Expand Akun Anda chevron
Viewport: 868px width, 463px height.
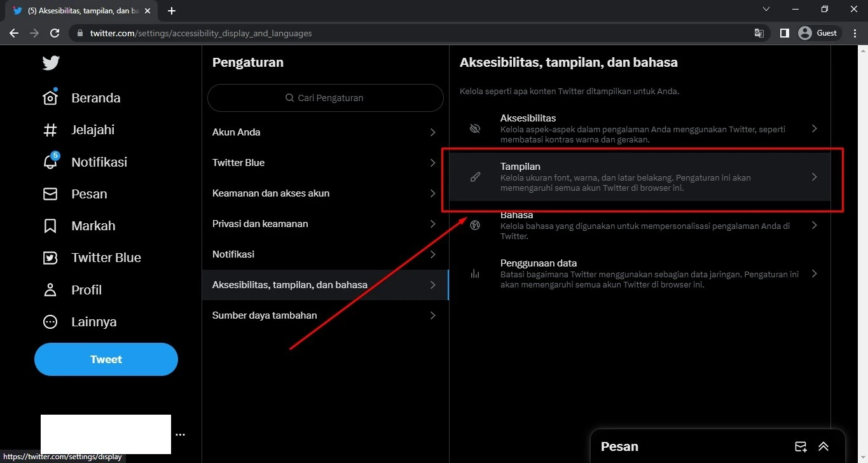[432, 132]
